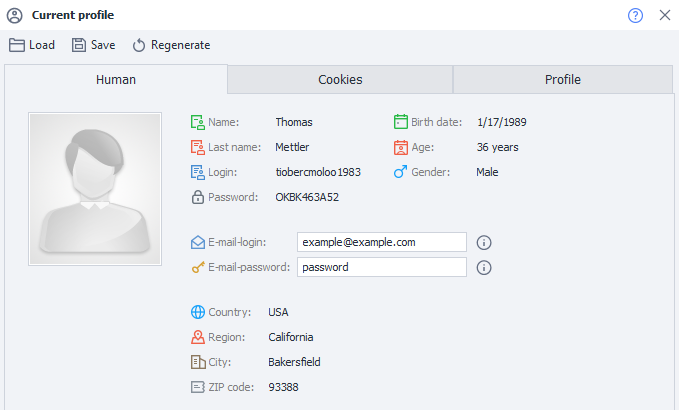Click the Load folder icon
Screen dimensions: 679x410
tap(17, 45)
